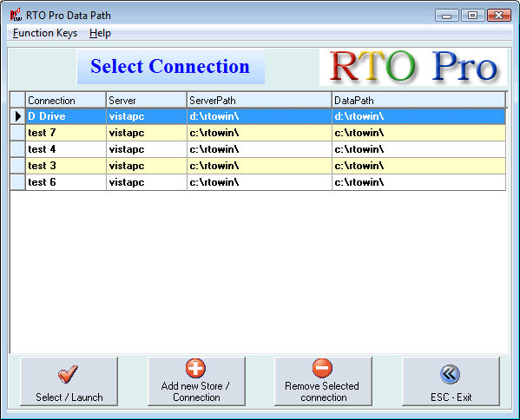Click the grid's top-left select-all corner cell

[18, 100]
